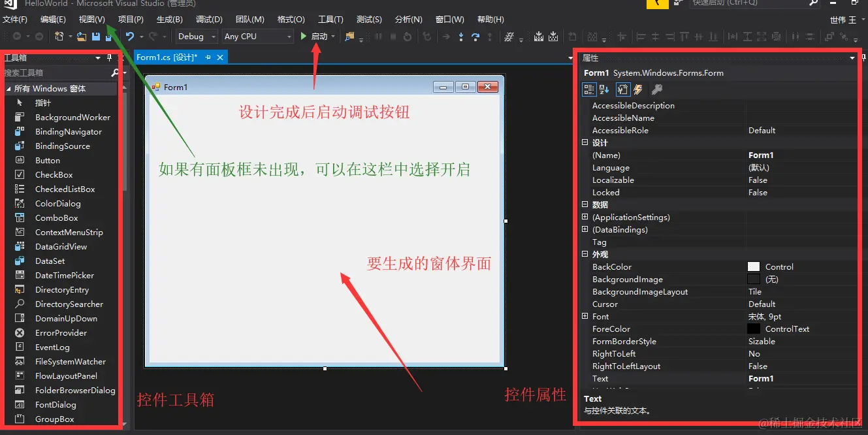
Task: Click the New Project icon in toolbar
Action: (x=59, y=37)
